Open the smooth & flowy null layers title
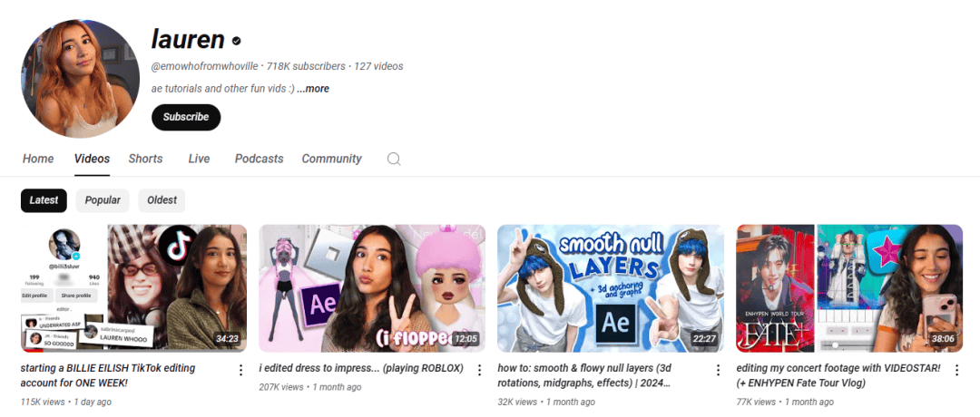 pyautogui.click(x=583, y=376)
